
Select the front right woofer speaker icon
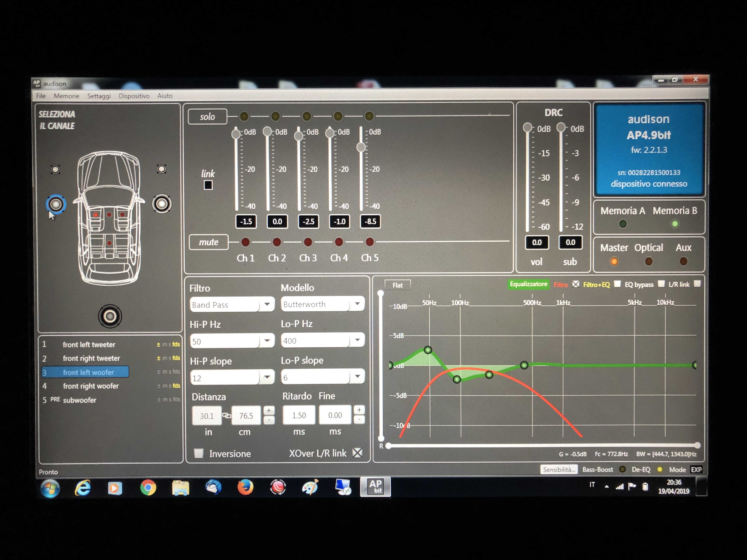[162, 204]
